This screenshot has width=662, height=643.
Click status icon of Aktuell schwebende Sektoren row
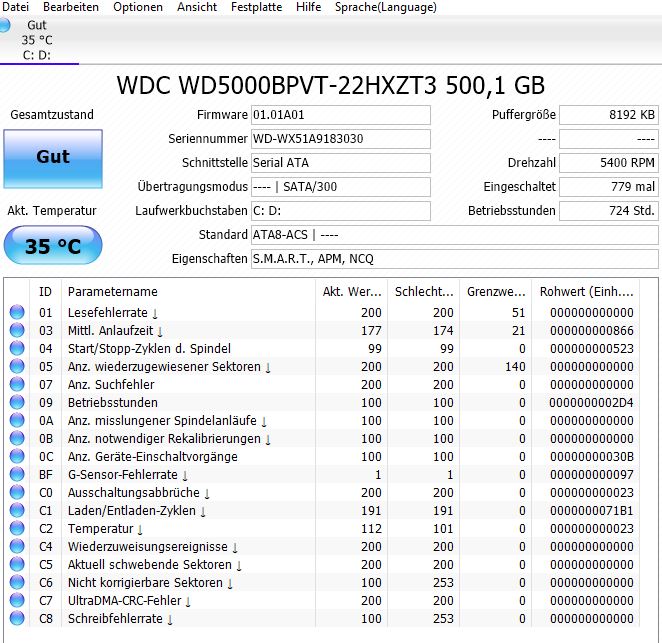(x=17, y=564)
